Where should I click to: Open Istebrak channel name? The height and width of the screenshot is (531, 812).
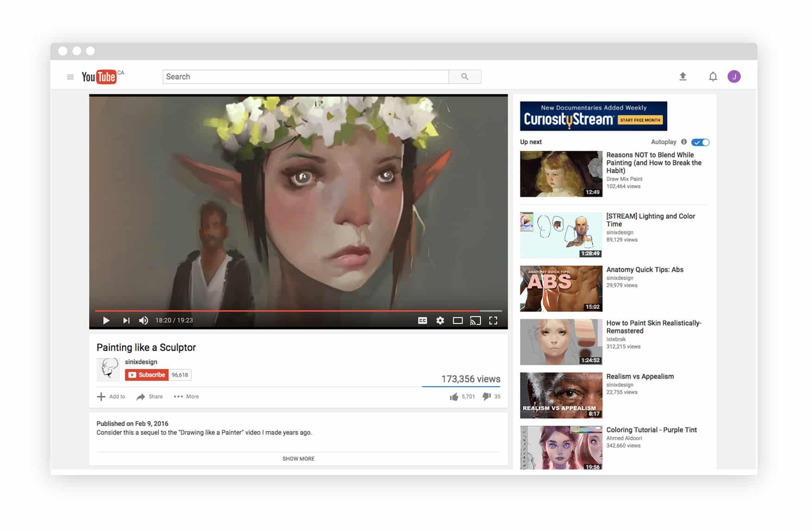pyautogui.click(x=616, y=339)
